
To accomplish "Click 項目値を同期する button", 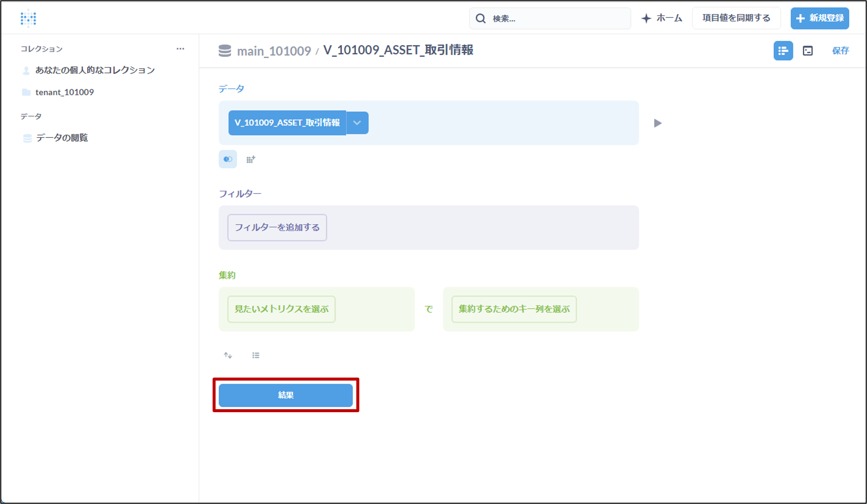I will point(736,18).
